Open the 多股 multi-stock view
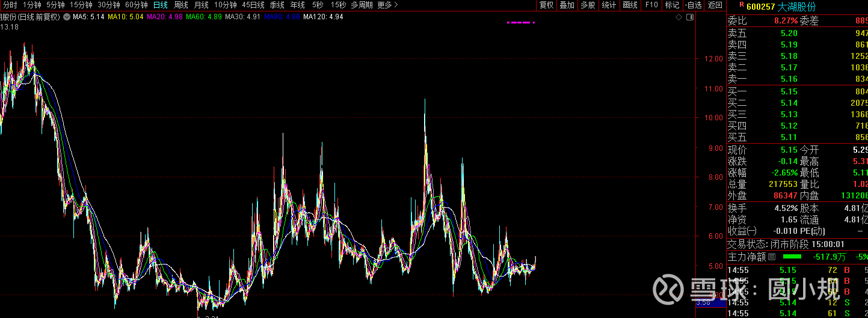This screenshot has width=868, height=318. click(588, 5)
